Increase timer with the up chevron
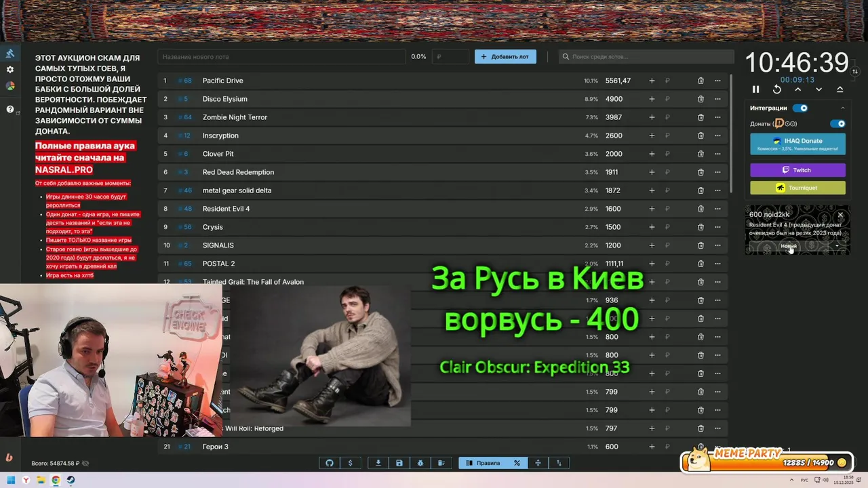The height and width of the screenshot is (488, 868). point(798,89)
